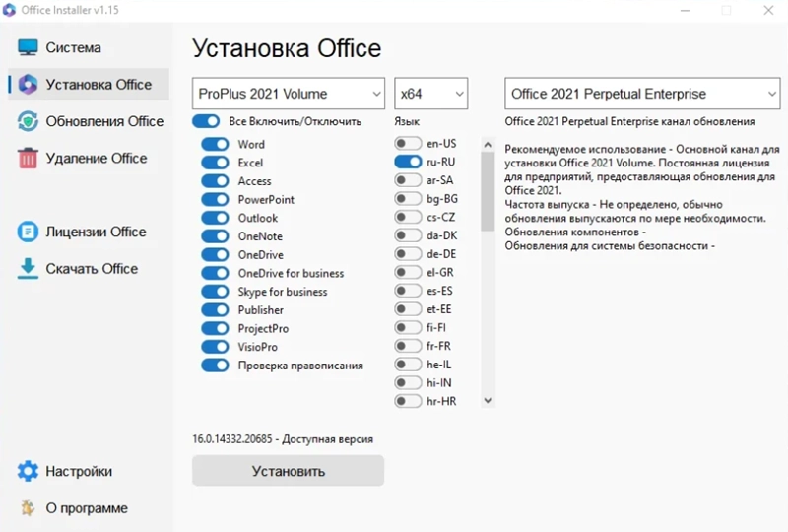The image size is (788, 532).
Task: Toggle the Все Включить/Отключить master switch
Action: [206, 121]
